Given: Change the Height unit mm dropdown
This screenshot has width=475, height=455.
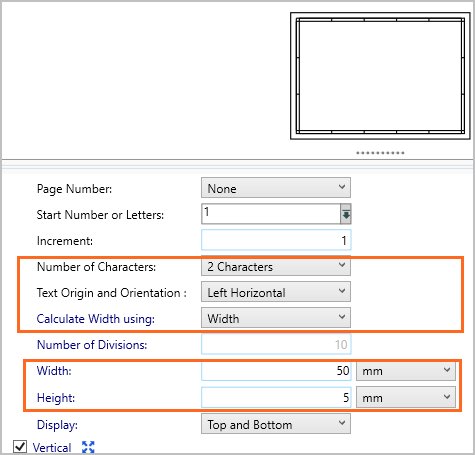Looking at the screenshot, I should click(x=406, y=397).
